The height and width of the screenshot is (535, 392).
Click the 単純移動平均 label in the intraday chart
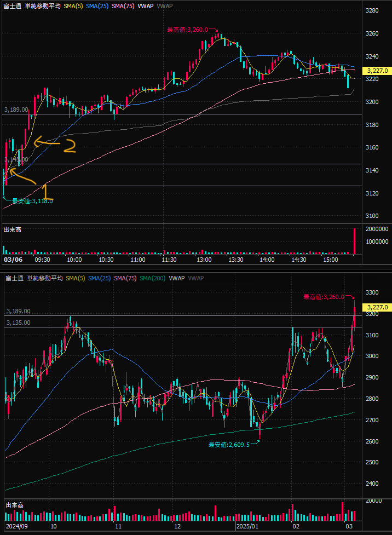coord(43,6)
